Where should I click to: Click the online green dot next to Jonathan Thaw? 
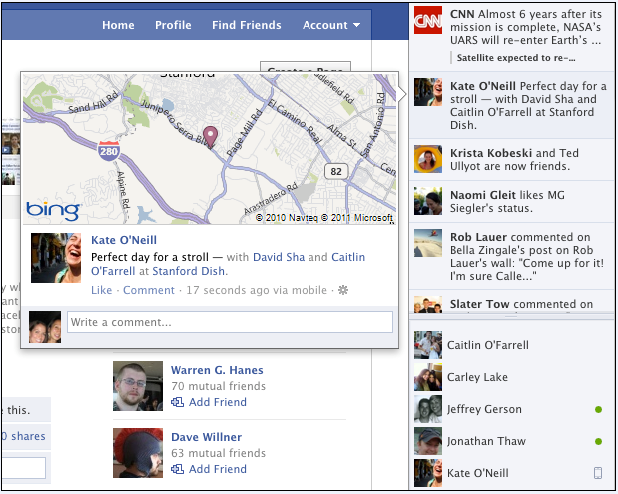click(598, 442)
